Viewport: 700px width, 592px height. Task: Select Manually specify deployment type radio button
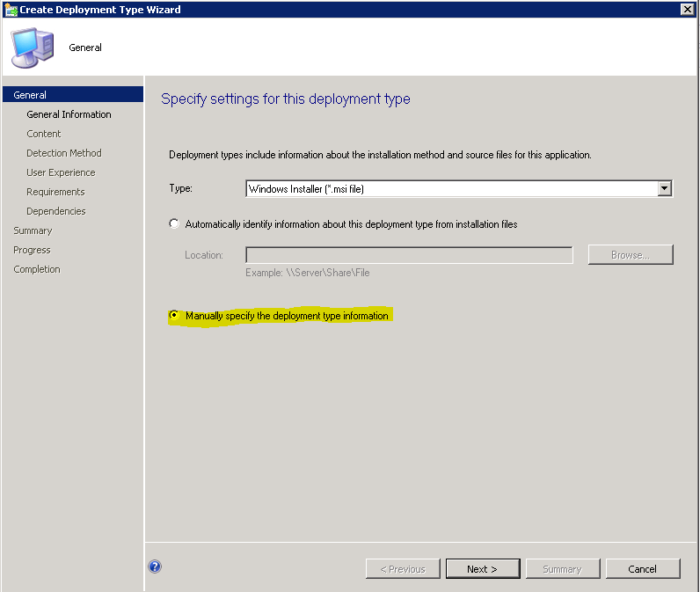(x=174, y=315)
